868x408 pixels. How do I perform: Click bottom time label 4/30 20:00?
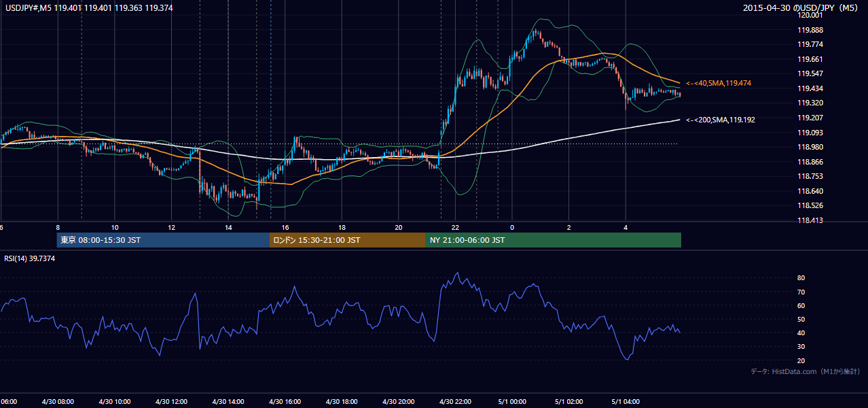tap(399, 402)
